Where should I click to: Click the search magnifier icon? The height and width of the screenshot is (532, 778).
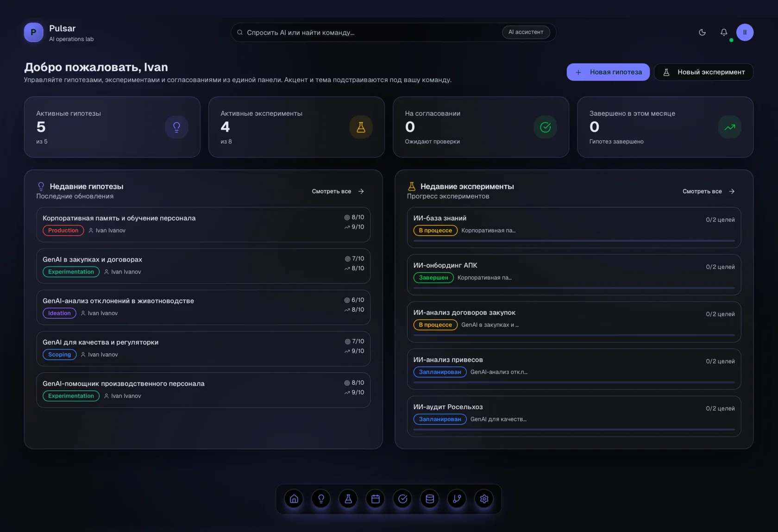pos(240,32)
